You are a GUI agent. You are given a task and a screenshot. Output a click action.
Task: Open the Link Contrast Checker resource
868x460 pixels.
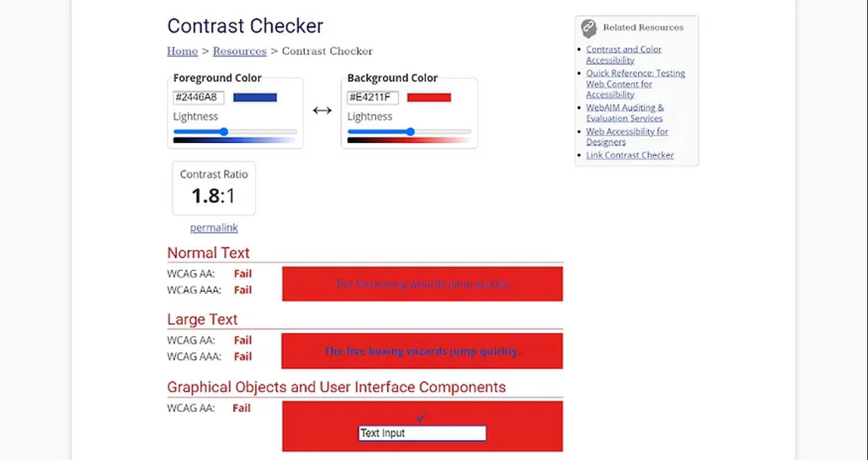point(630,155)
